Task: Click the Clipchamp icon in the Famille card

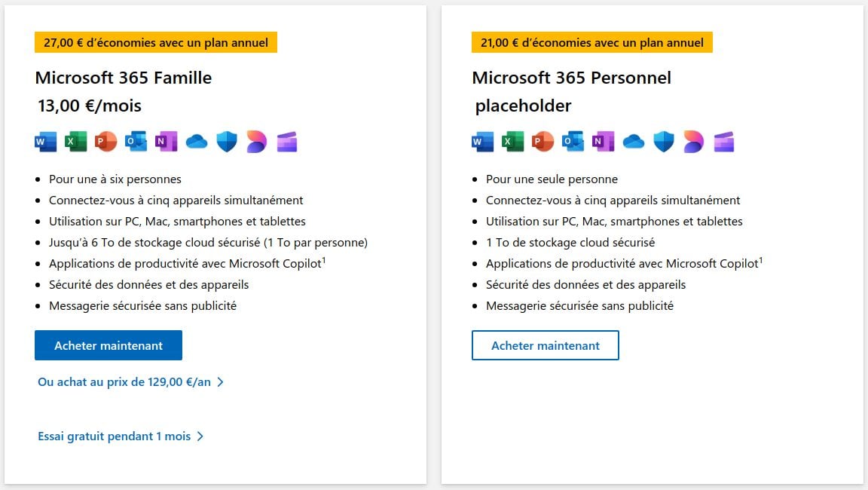Action: pyautogui.click(x=287, y=142)
